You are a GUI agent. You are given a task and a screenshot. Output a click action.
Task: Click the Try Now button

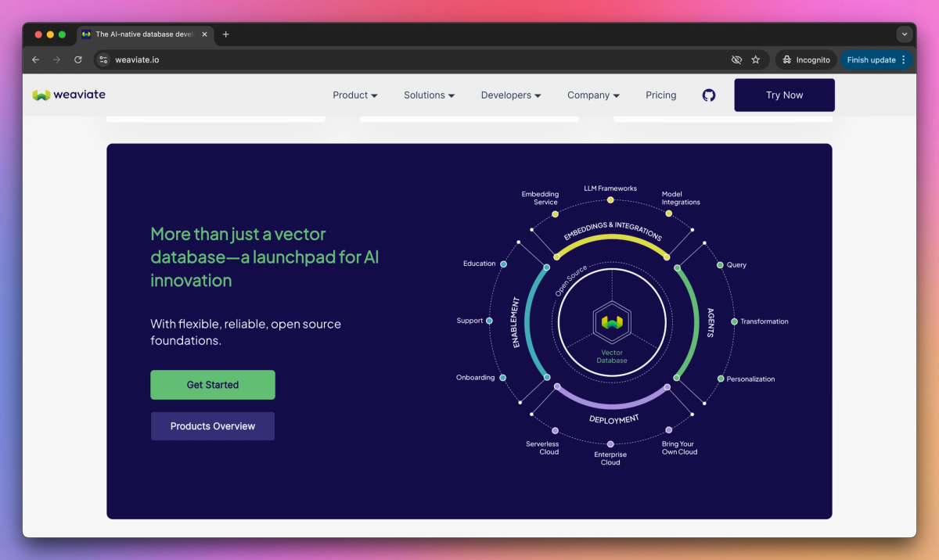[784, 95]
